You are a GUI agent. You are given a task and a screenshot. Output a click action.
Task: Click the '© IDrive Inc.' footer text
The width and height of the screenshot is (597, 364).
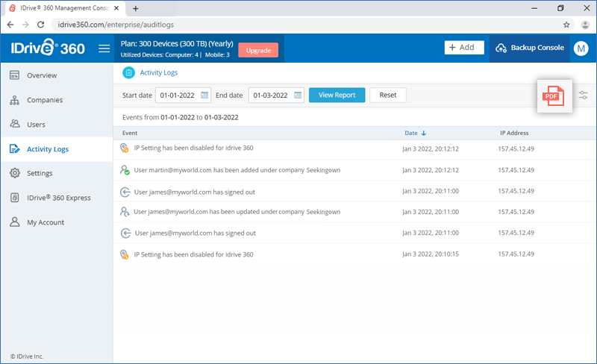pyautogui.click(x=27, y=357)
